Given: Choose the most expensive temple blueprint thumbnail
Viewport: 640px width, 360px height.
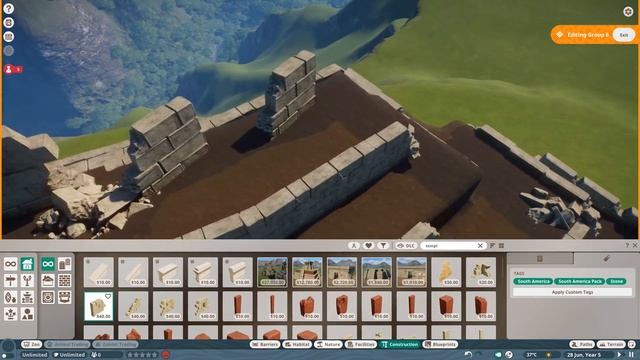Looking at the screenshot, I should tap(272, 272).
